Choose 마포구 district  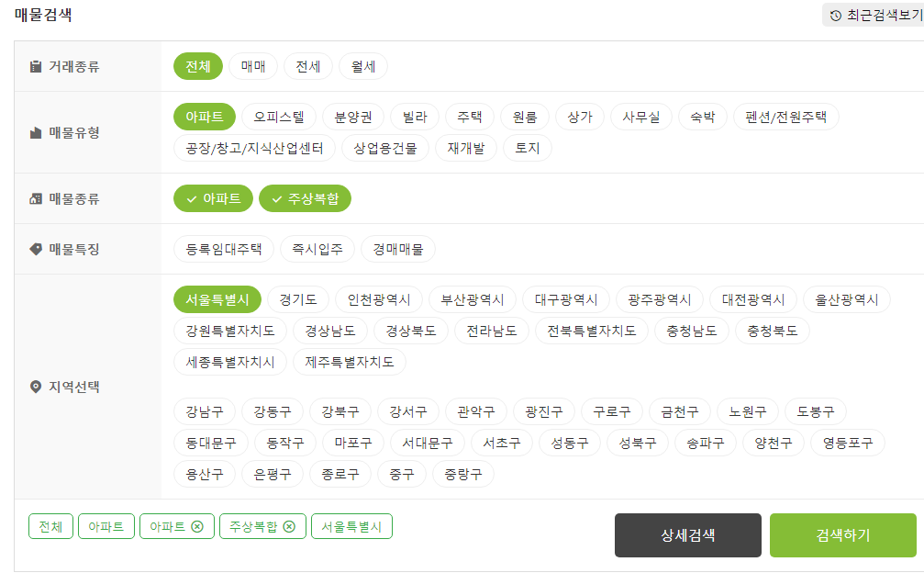click(x=353, y=443)
